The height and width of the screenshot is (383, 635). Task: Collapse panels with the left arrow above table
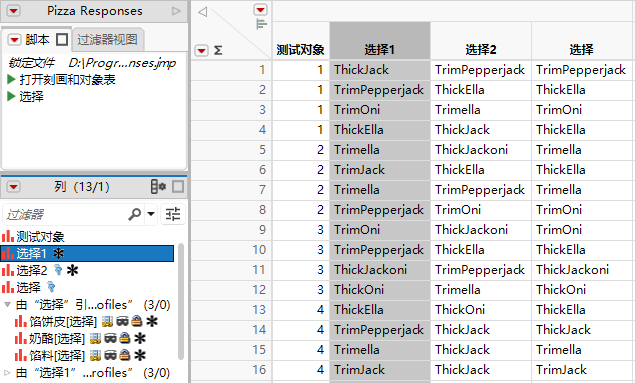click(202, 12)
